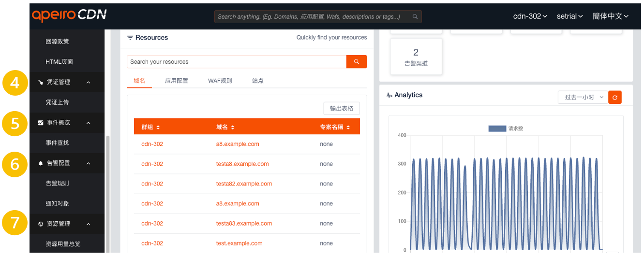Sort table by 群组 column arrows
The height and width of the screenshot is (257, 644).
158,128
